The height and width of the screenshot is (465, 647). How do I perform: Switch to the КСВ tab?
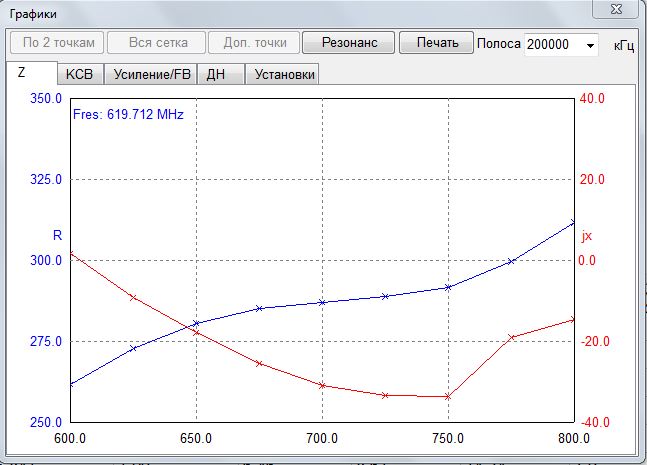pyautogui.click(x=80, y=74)
